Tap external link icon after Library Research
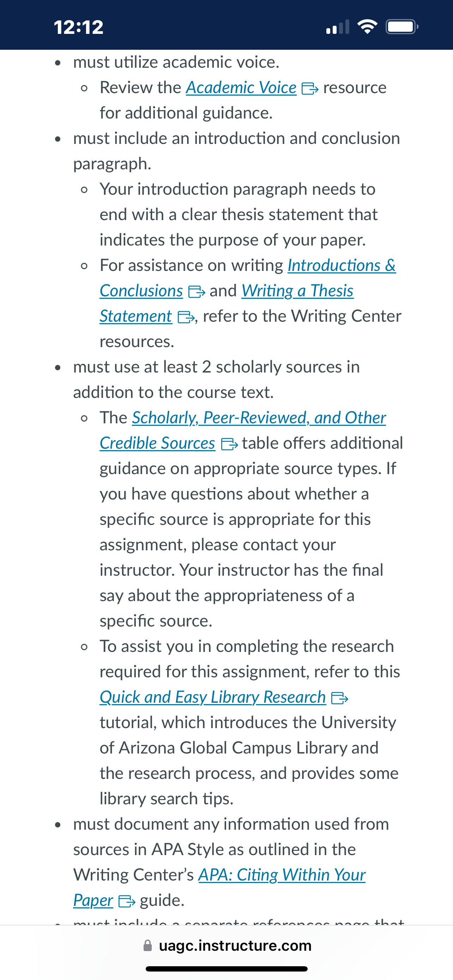Viewport: 453px width, 980px height. point(340,698)
